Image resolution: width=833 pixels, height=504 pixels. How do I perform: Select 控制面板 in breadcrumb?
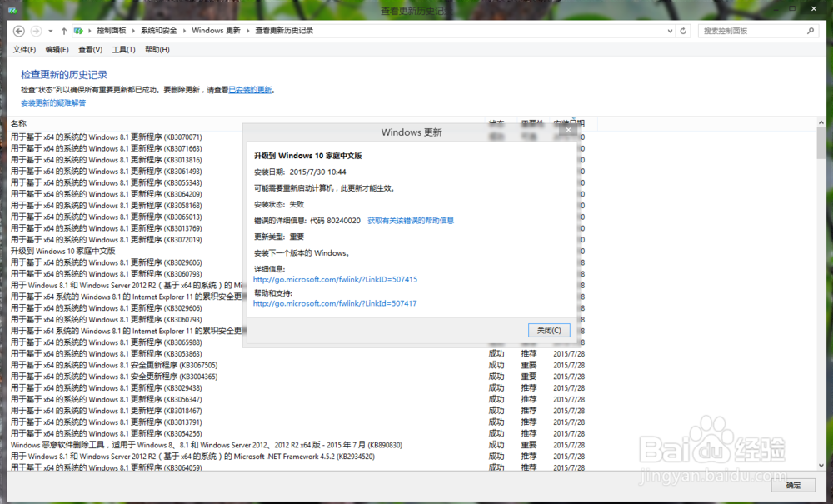(112, 31)
